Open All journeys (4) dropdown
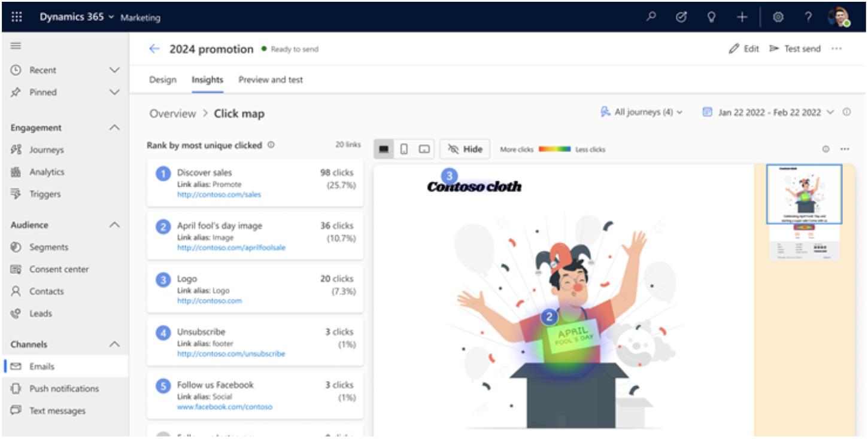Screen dimensions: 868x439 [641, 112]
